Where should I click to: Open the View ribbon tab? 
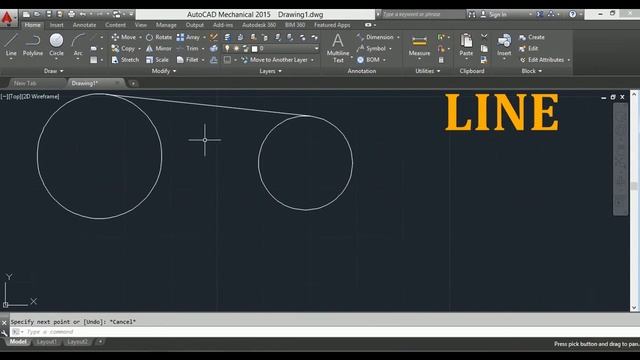coord(140,25)
